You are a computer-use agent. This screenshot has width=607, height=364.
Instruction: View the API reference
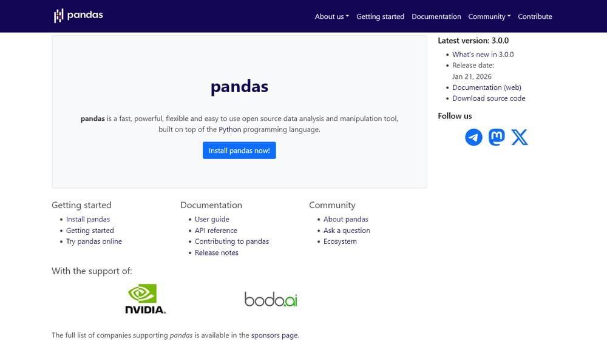pyautogui.click(x=216, y=230)
